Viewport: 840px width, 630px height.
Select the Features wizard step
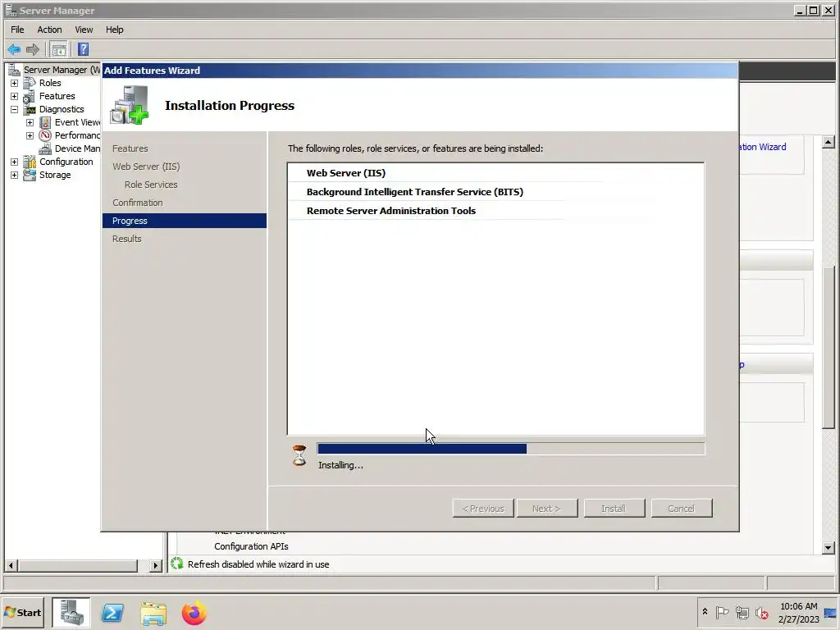[130, 148]
